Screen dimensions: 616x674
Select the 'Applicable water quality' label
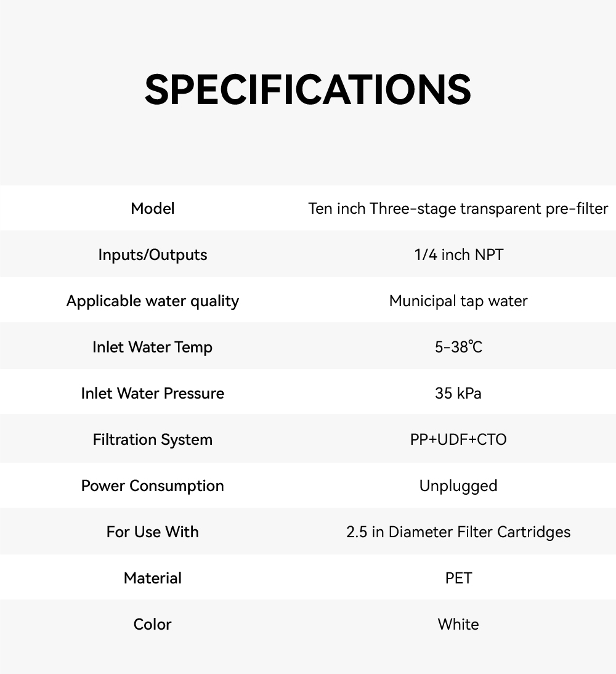153,301
